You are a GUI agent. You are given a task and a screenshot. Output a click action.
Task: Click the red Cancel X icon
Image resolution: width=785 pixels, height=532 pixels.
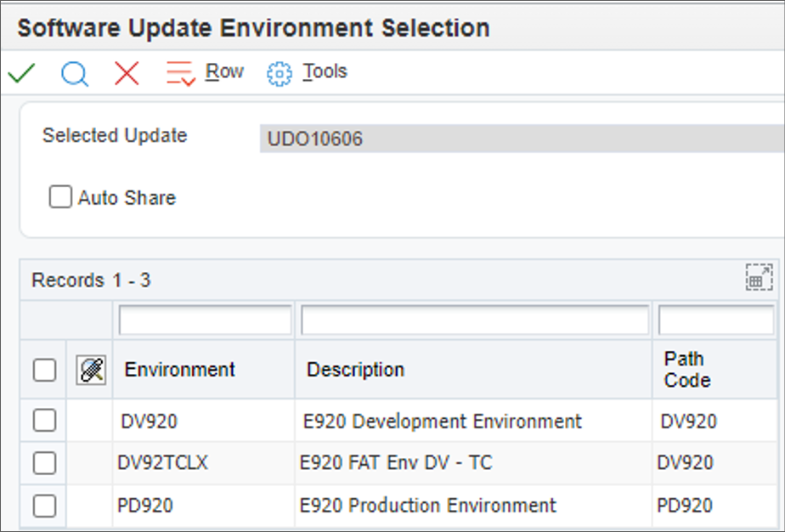pos(127,73)
